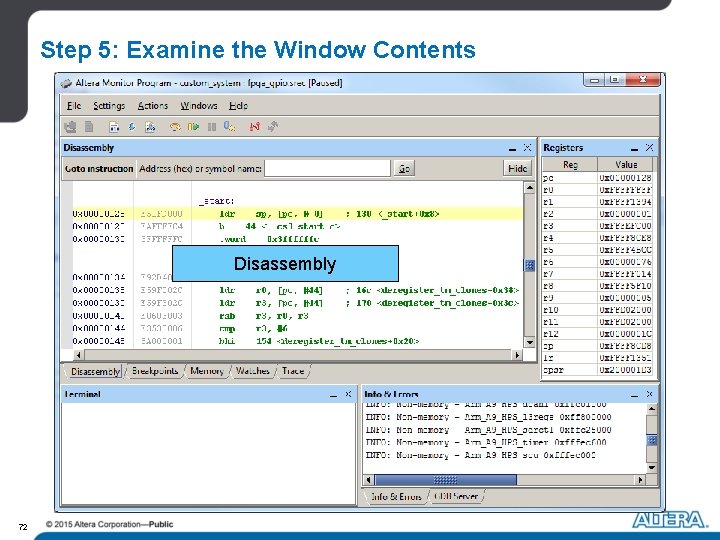The image size is (720, 540).
Task: Click the Info & Errors vertical scrollbar thumb
Action: click(x=652, y=440)
